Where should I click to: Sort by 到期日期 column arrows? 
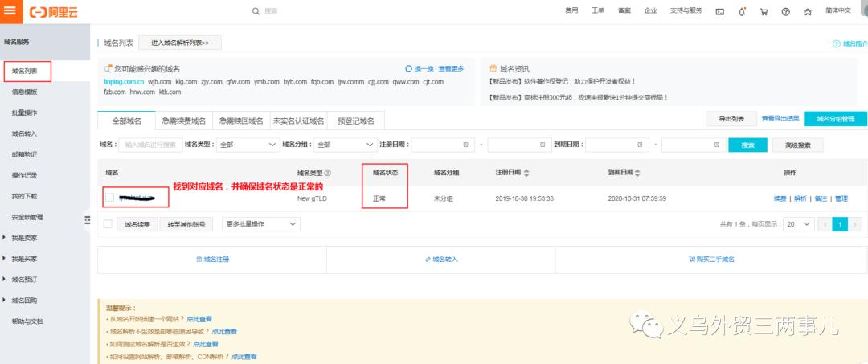pos(637,173)
